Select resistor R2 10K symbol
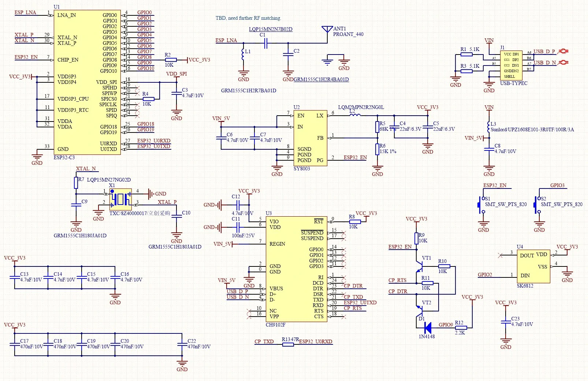The height and width of the screenshot is (381, 588). tap(170, 60)
